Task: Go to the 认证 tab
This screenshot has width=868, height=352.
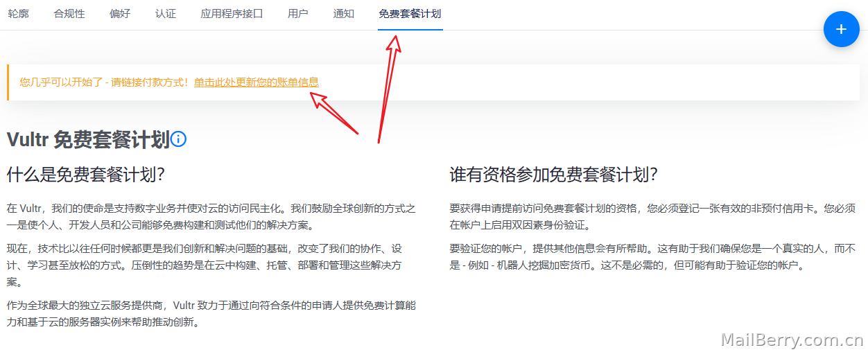Action: 166,14
